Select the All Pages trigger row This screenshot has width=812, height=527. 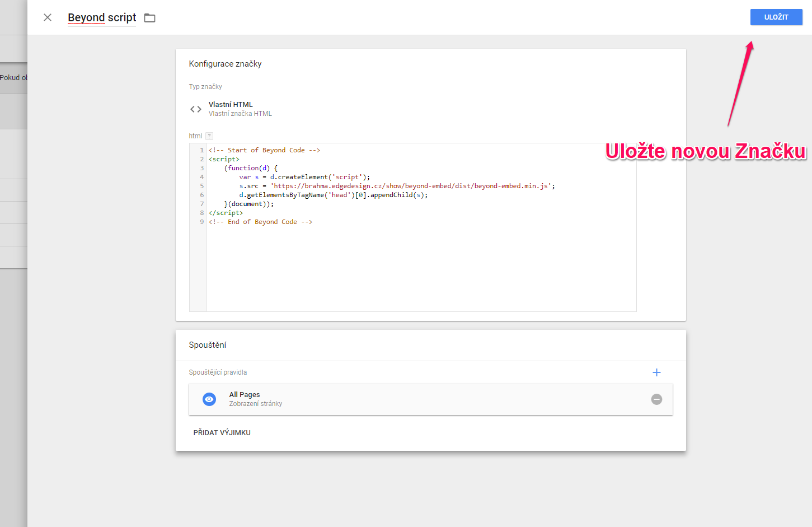pyautogui.click(x=431, y=399)
